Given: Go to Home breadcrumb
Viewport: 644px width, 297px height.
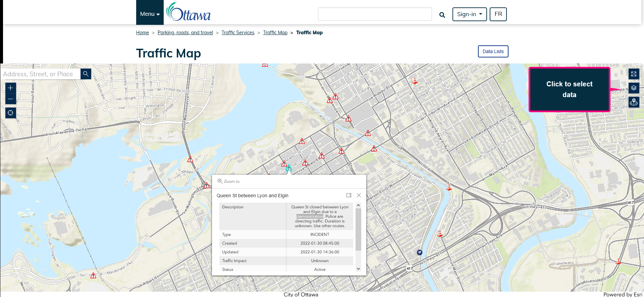Looking at the screenshot, I should (143, 33).
